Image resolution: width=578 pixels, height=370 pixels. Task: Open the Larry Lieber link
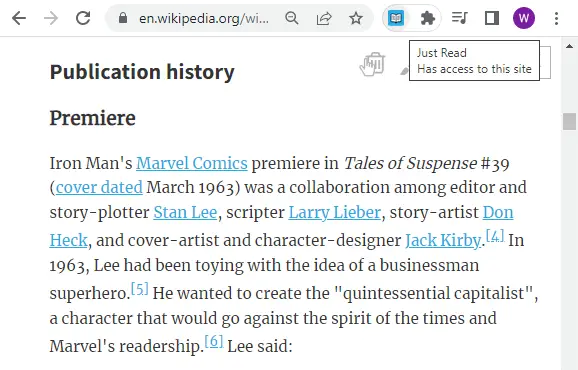(x=334, y=212)
